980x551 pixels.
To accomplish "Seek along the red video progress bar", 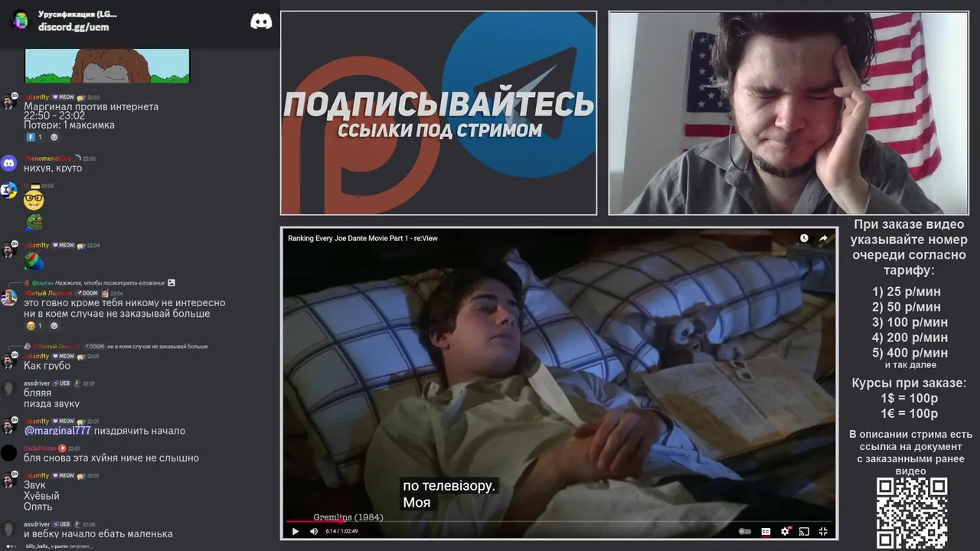I will click(559, 522).
